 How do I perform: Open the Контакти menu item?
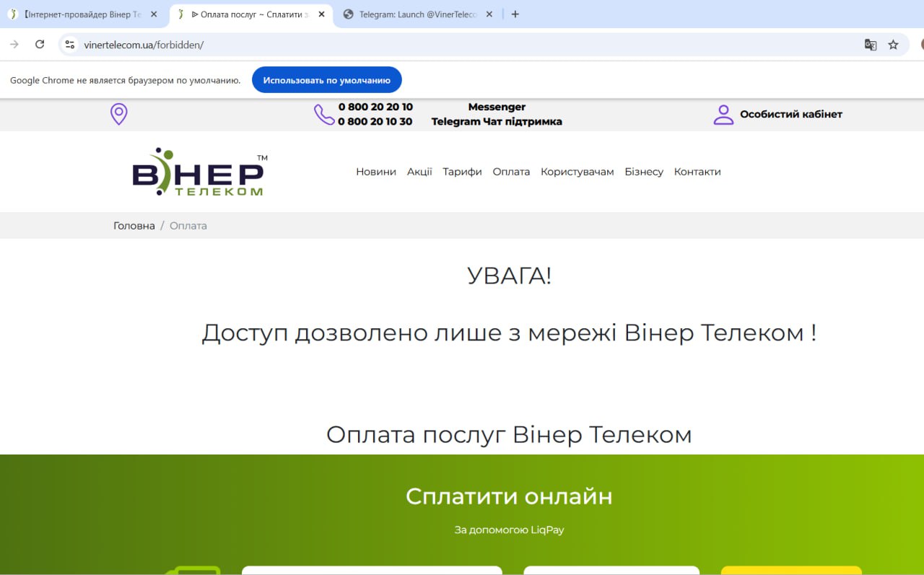[x=697, y=172]
